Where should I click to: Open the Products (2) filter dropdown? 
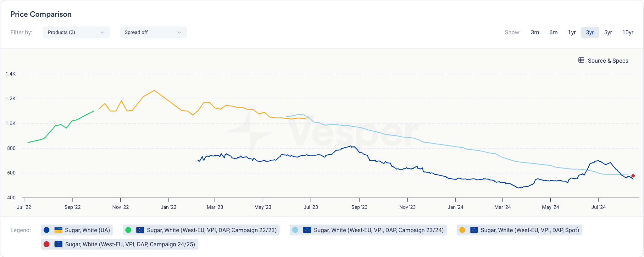76,32
